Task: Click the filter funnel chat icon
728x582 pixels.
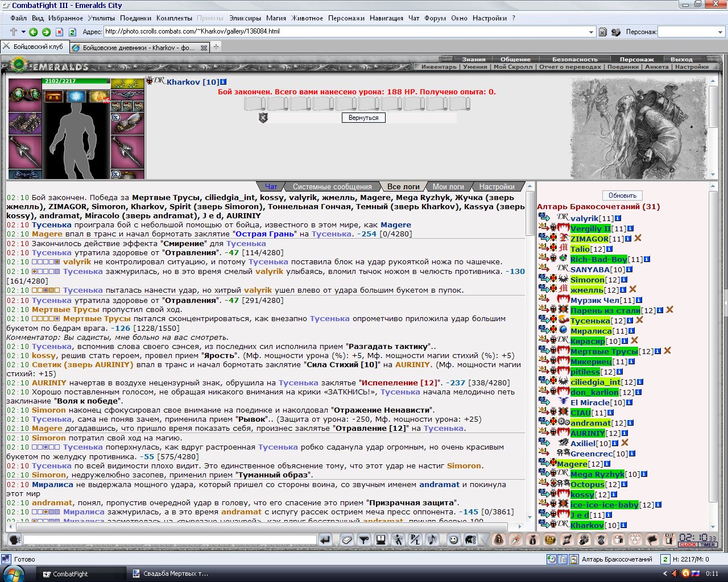Action: pos(364,540)
